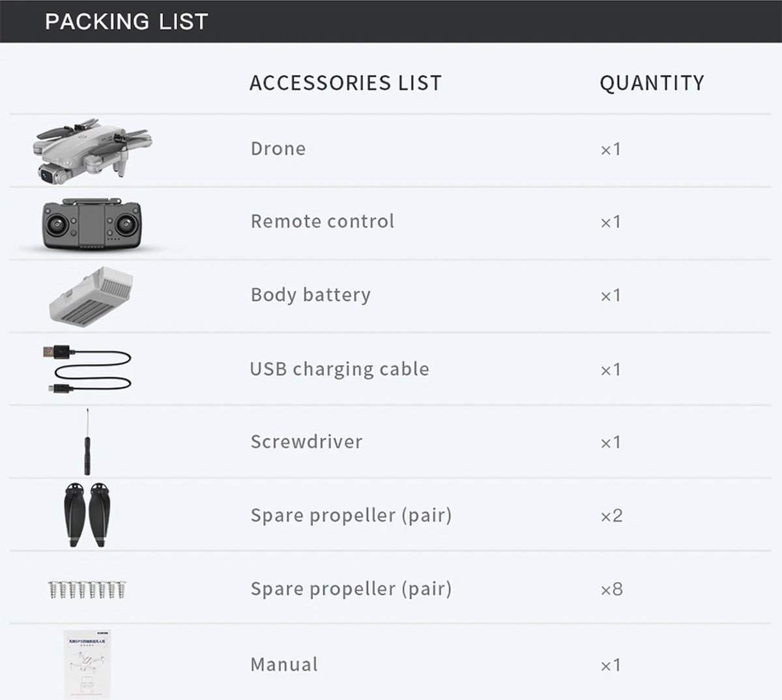
Task: Click the row of eight screws image
Action: coord(87,589)
